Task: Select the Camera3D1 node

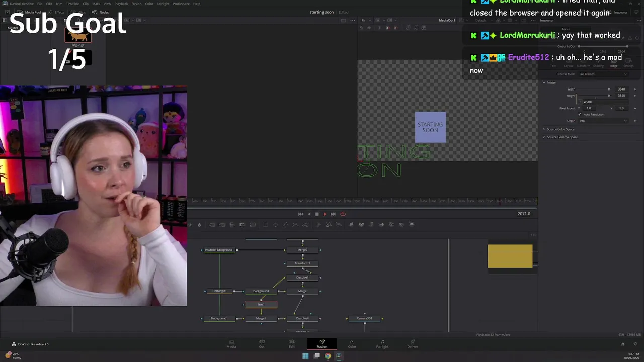Action: [365, 318]
